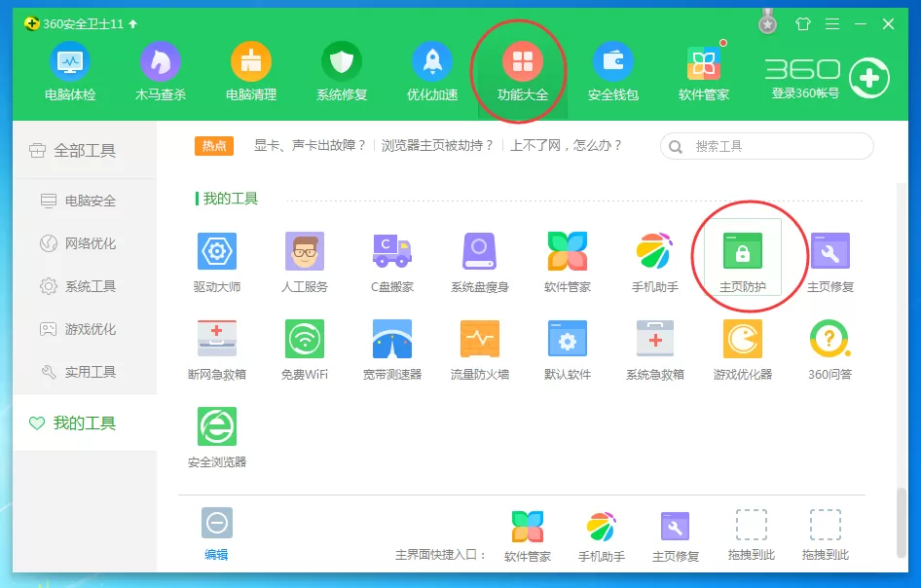This screenshot has width=921, height=588.
Task: Open 软件管家 in the 我的工具 grid
Action: pos(568,262)
